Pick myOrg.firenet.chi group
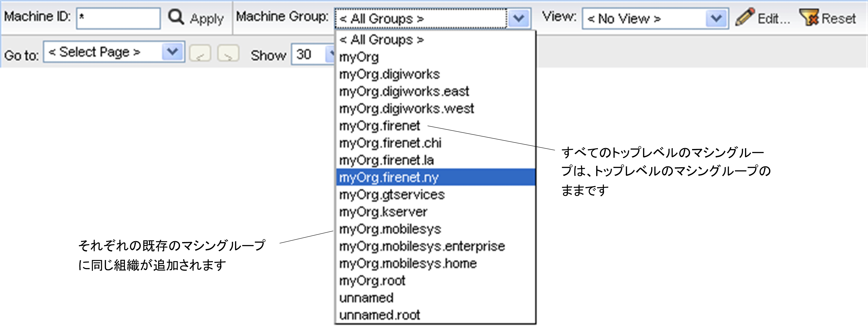The height and width of the screenshot is (327, 868). (x=435, y=143)
